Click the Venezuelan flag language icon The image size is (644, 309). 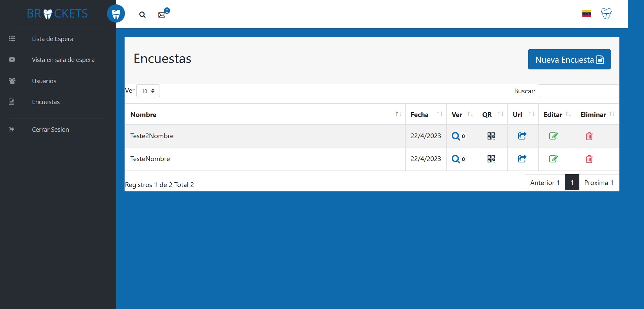pyautogui.click(x=586, y=14)
